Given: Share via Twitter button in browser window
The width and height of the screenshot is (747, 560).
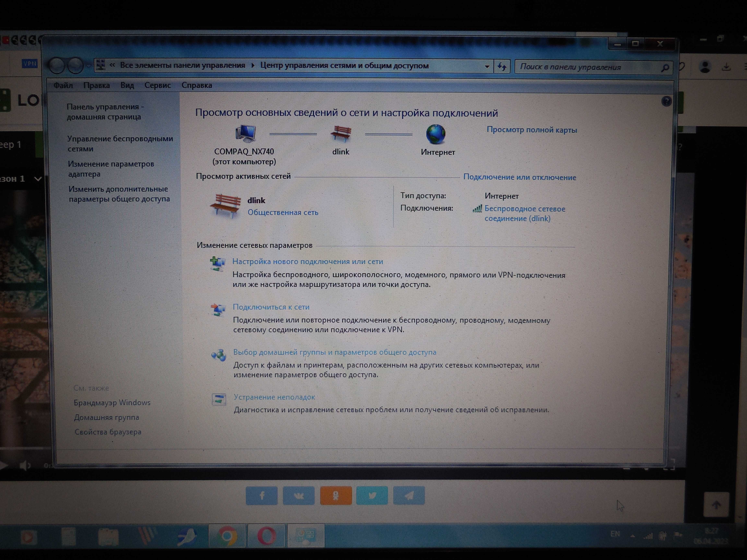Looking at the screenshot, I should (x=372, y=496).
